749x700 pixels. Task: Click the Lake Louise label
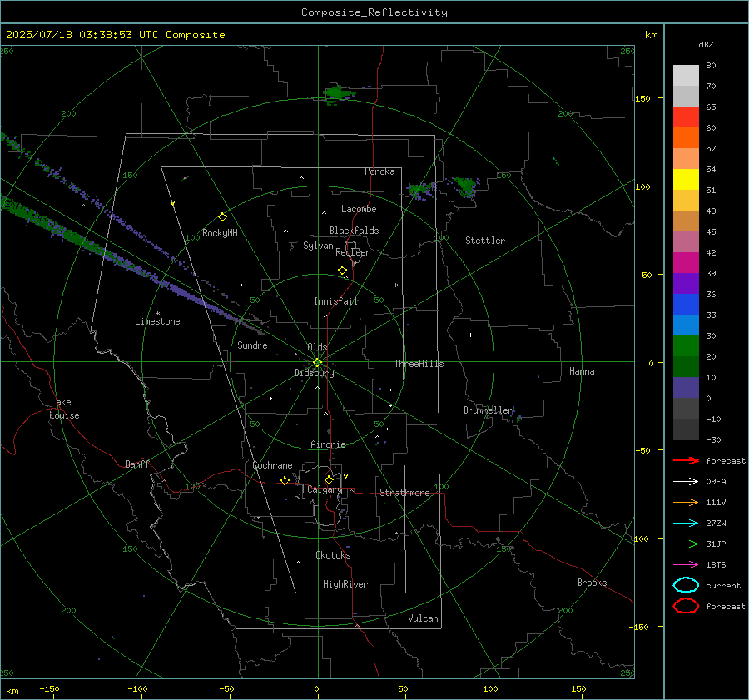[x=64, y=409]
